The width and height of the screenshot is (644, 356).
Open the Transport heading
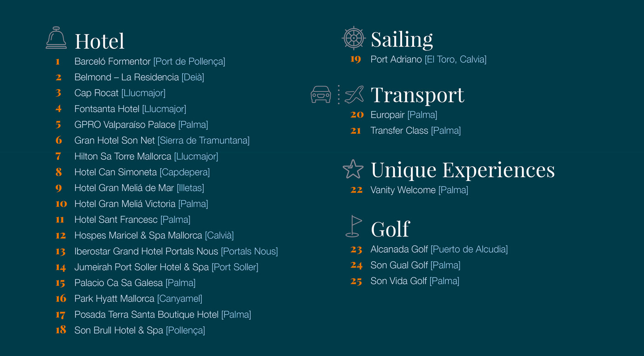[417, 95]
